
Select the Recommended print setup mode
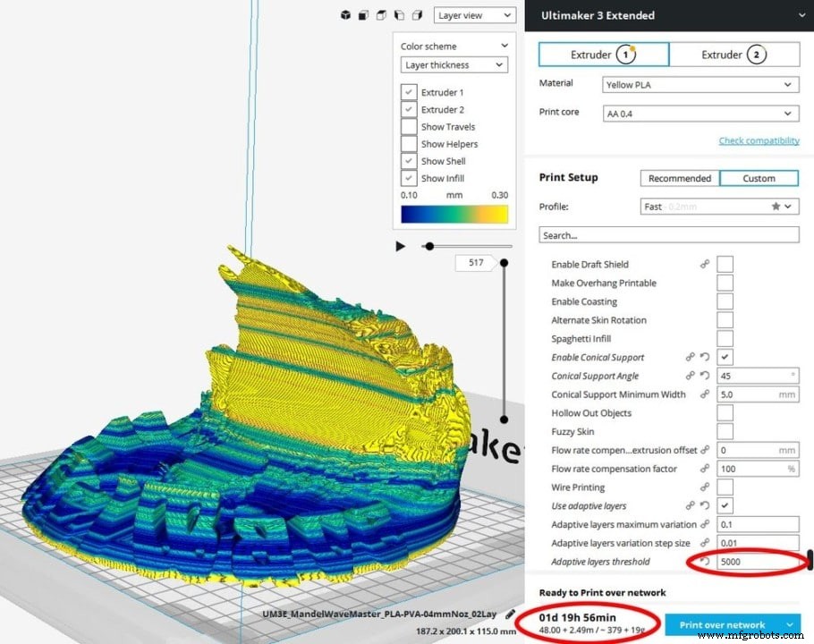(x=679, y=178)
